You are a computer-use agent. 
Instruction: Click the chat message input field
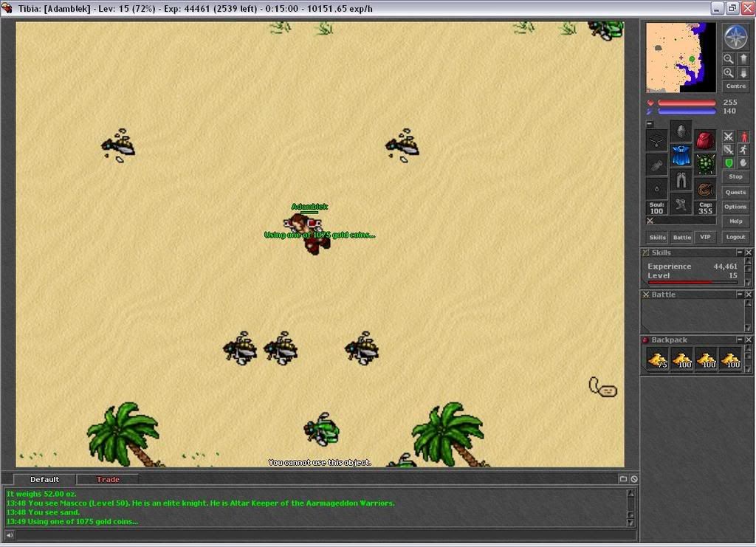pyautogui.click(x=326, y=535)
